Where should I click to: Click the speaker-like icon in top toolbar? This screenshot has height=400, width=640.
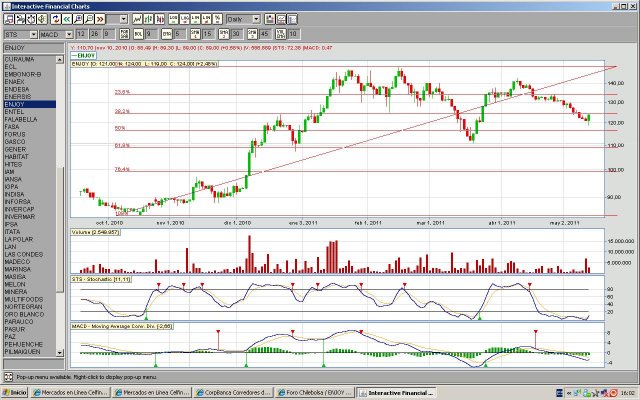(42, 19)
